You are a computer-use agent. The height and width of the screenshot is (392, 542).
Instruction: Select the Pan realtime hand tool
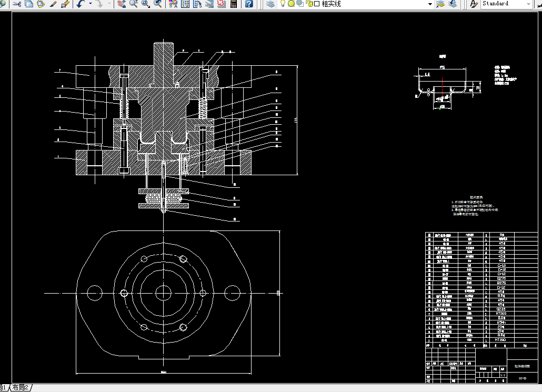pos(122,4)
